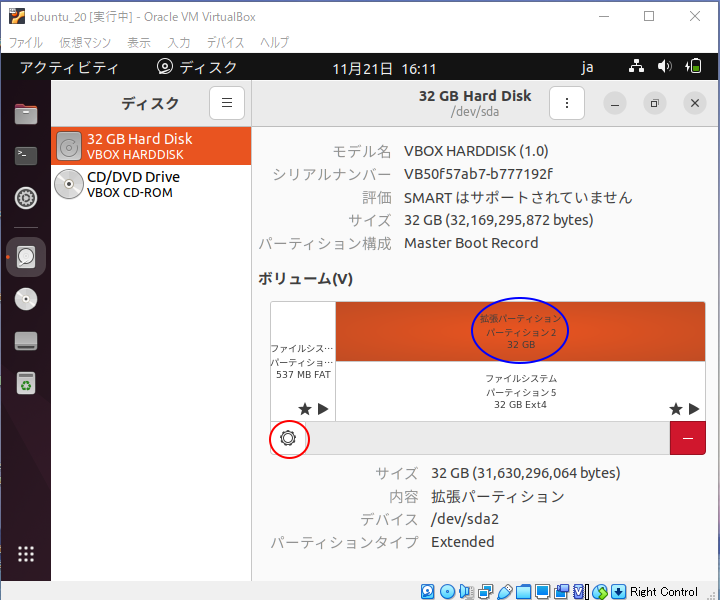Click the 32 GB (31,630,296,064 bytes) value

tap(526, 473)
